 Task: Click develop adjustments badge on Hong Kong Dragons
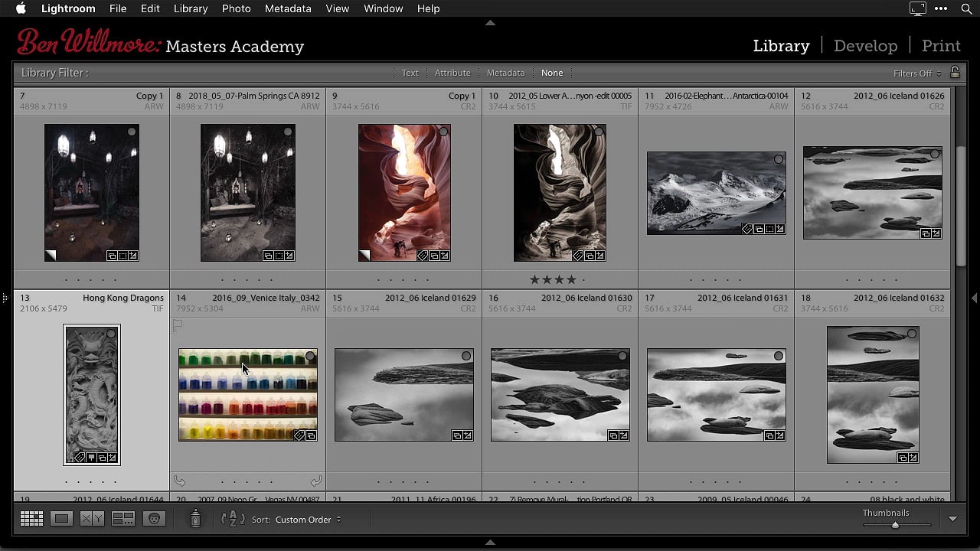(113, 458)
